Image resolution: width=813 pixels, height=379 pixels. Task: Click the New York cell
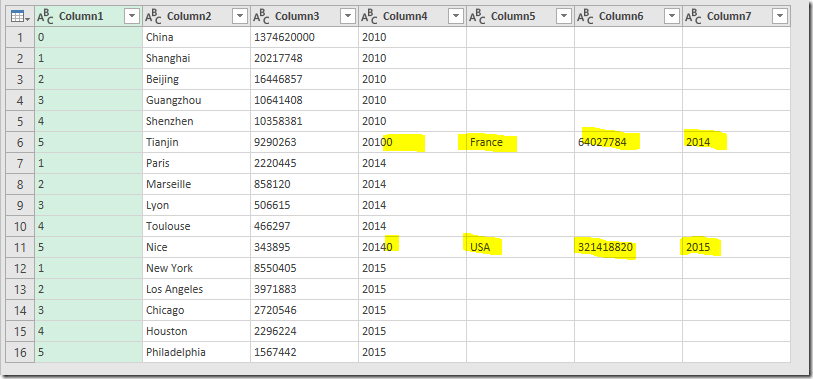click(197, 268)
